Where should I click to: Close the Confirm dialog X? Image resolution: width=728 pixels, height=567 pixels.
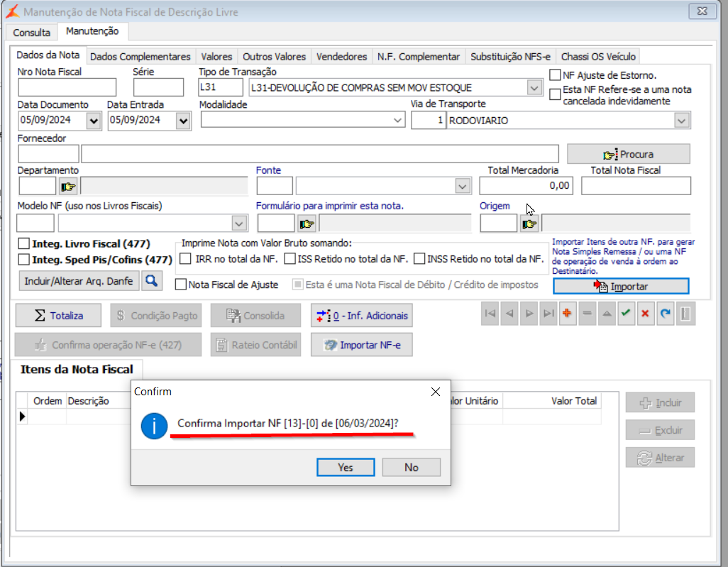pos(436,392)
